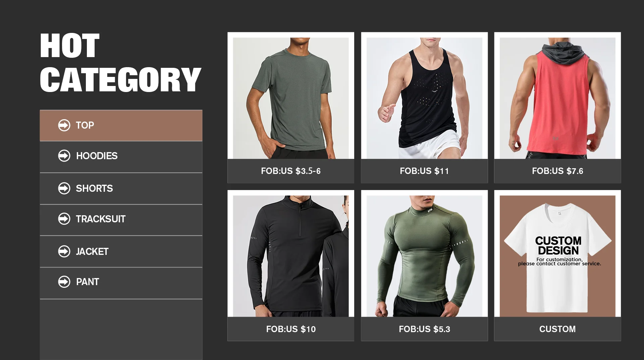This screenshot has height=360, width=644.
Task: Open the TOP category menu item
Action: 121,125
